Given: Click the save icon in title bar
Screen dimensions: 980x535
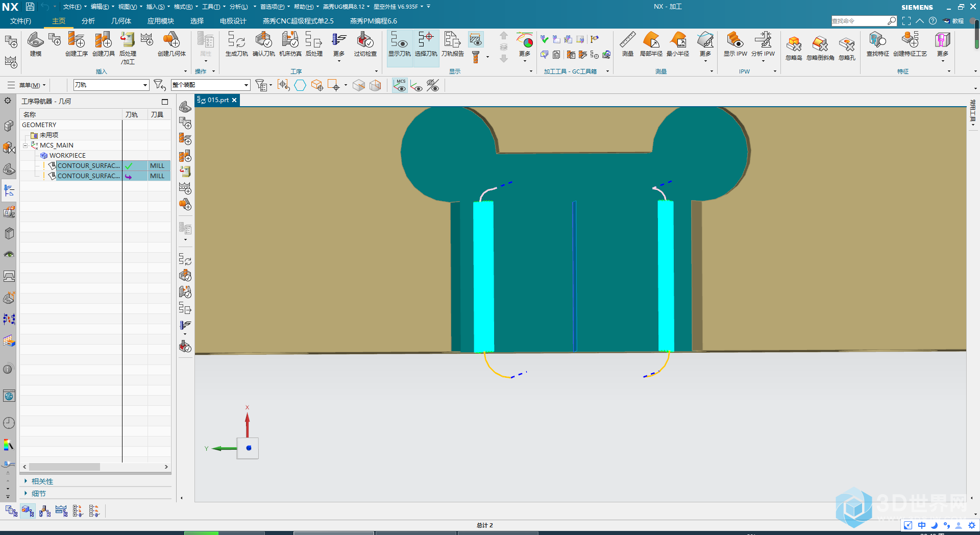Looking at the screenshot, I should 30,7.
